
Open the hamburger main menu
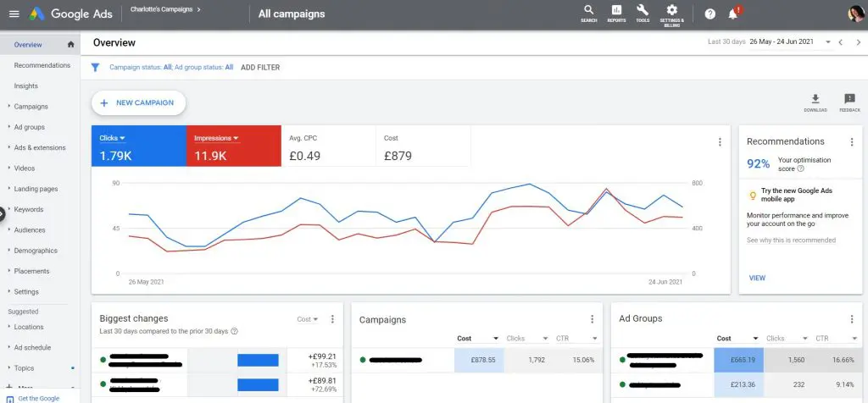coord(14,14)
